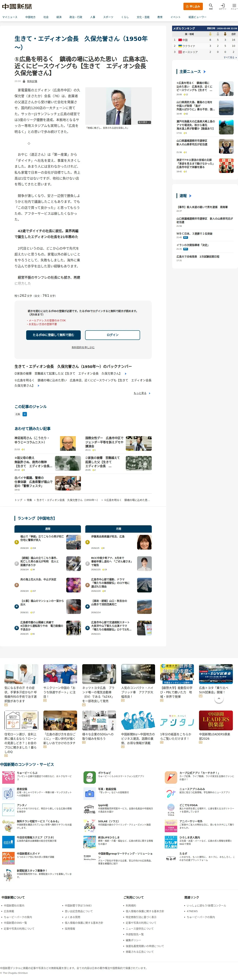Select the マイニュース nav item
238x980 pixels.
(x=10, y=17)
